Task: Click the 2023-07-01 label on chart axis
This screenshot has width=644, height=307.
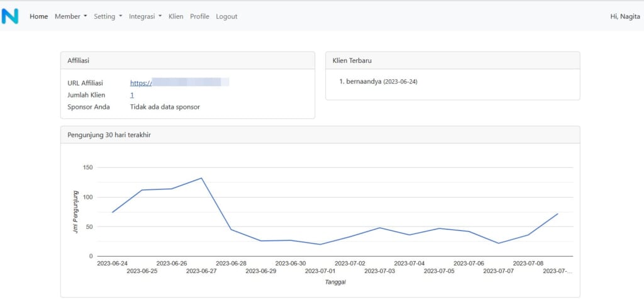Action: (321, 271)
